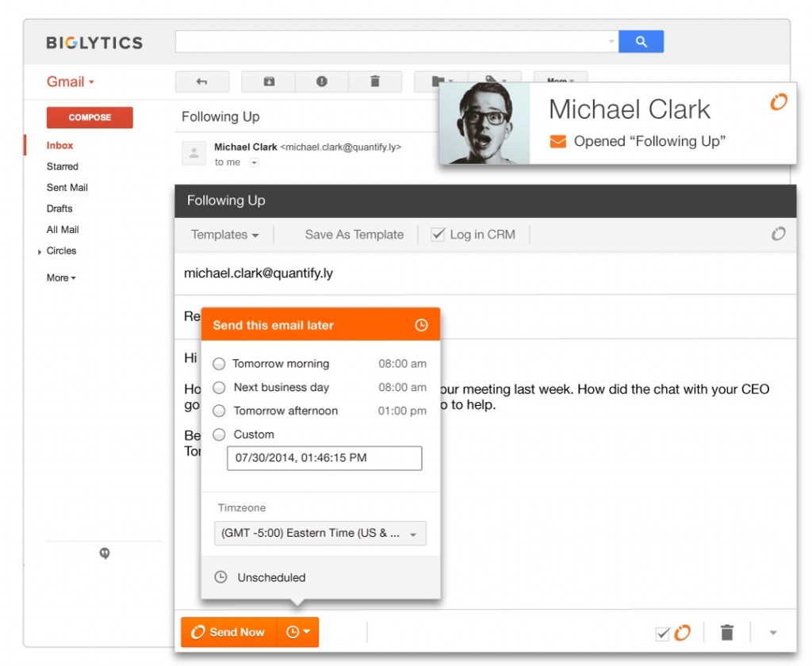The height and width of the screenshot is (666, 812).
Task: Click the reply back arrow icon
Action: [x=201, y=82]
